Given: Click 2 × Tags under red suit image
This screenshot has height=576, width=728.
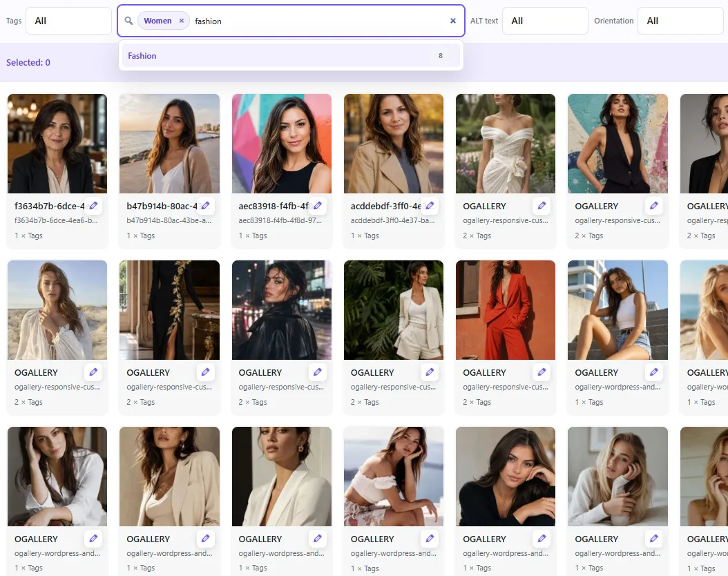Looking at the screenshot, I should click(x=477, y=402).
